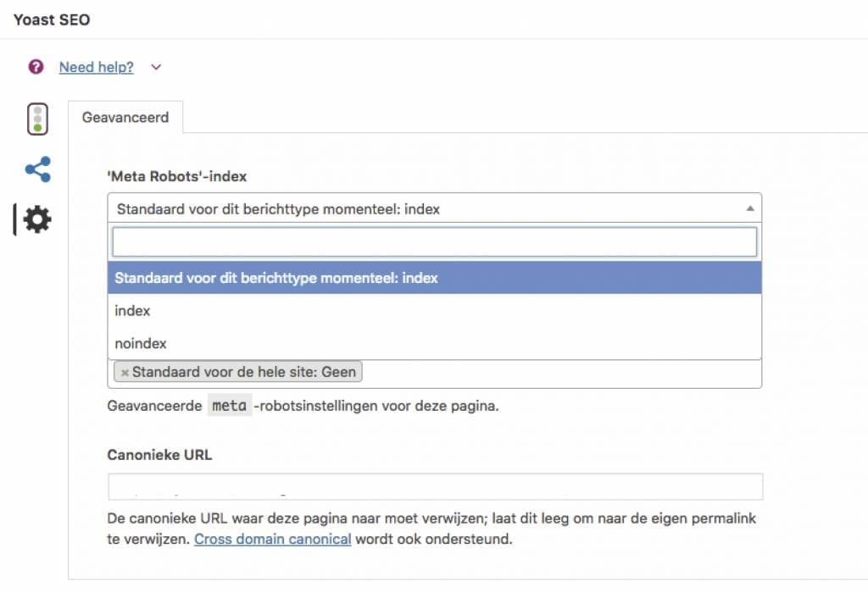Click empty area of meta robots multi-select field
Viewport: 868px width, 593px height.
click(559, 373)
